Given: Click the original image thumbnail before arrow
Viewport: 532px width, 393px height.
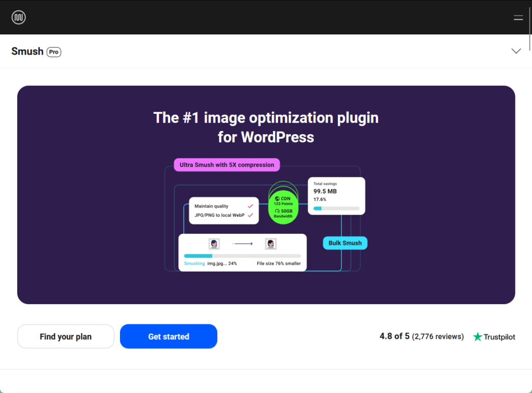Looking at the screenshot, I should click(x=214, y=244).
